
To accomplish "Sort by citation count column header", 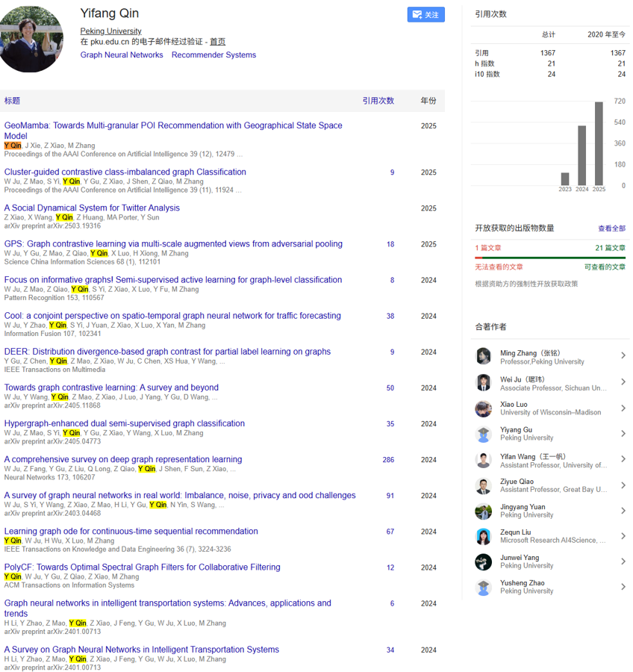I will (x=378, y=101).
